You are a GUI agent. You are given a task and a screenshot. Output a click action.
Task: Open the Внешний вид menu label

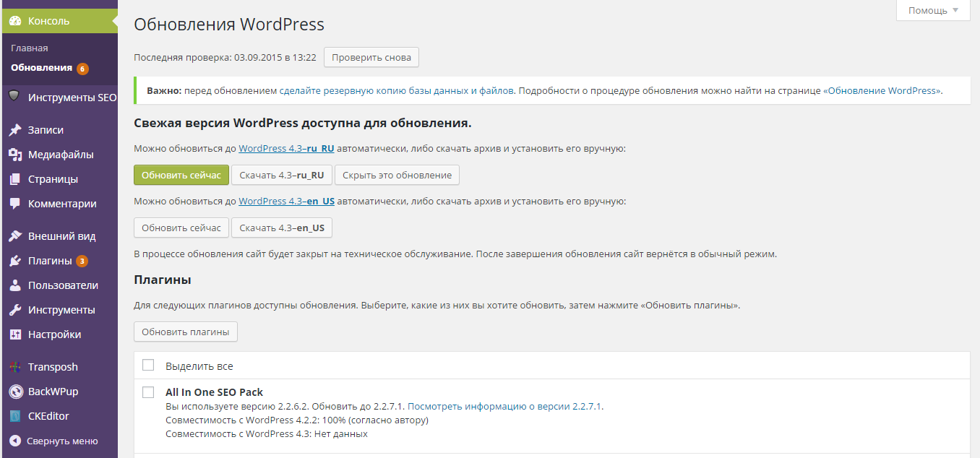(x=61, y=236)
